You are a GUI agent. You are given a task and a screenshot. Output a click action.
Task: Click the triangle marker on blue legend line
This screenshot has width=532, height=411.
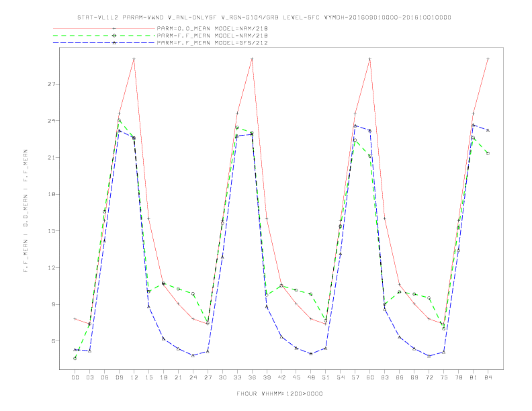(x=114, y=43)
